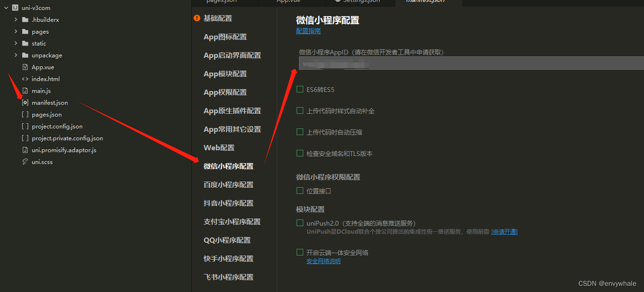The image size is (644, 292).
Task: Click the [申请开通] link
Action: click(x=504, y=232)
